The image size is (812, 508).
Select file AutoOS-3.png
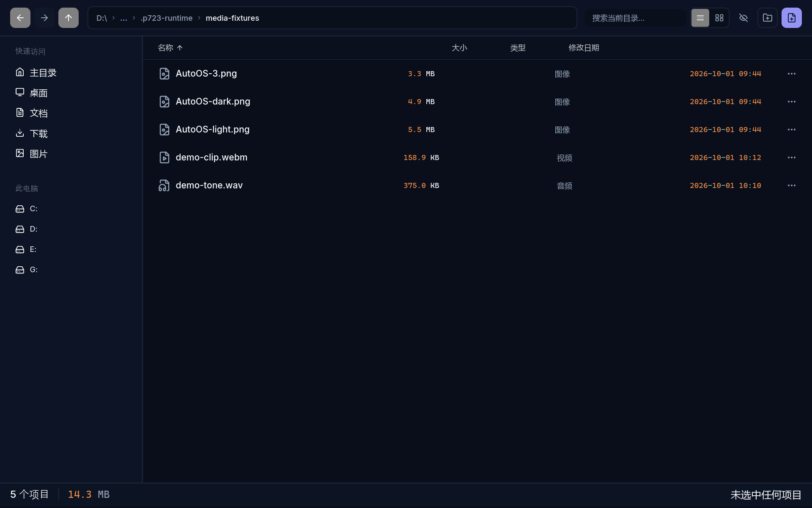click(477, 74)
